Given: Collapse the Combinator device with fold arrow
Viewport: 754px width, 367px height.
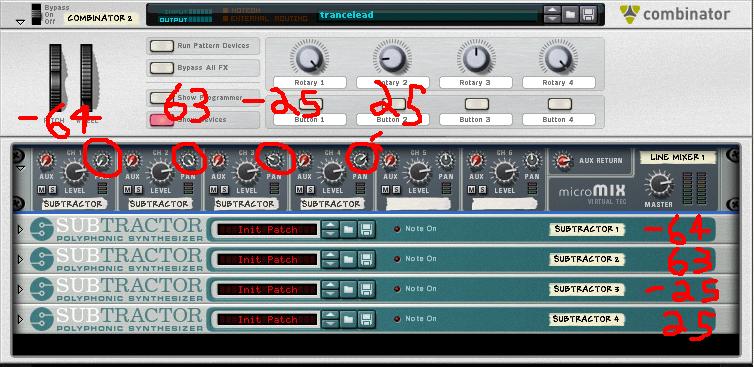Looking at the screenshot, I should (20, 22).
